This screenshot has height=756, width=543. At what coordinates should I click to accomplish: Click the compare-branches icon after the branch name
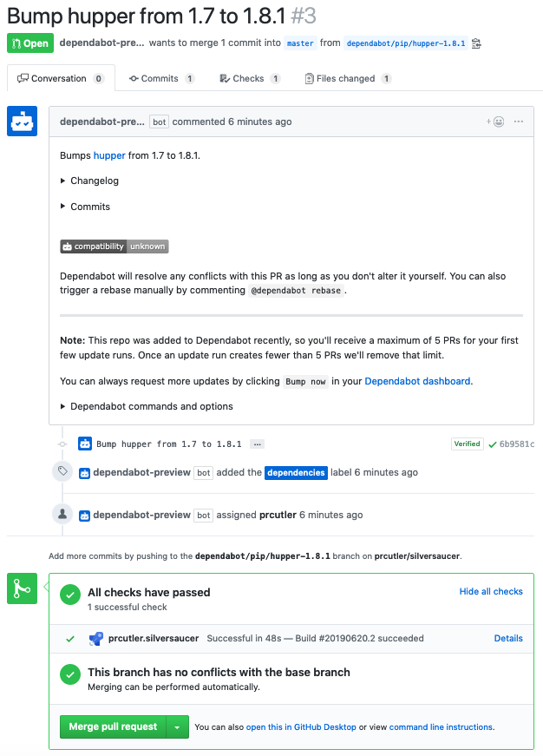[474, 43]
